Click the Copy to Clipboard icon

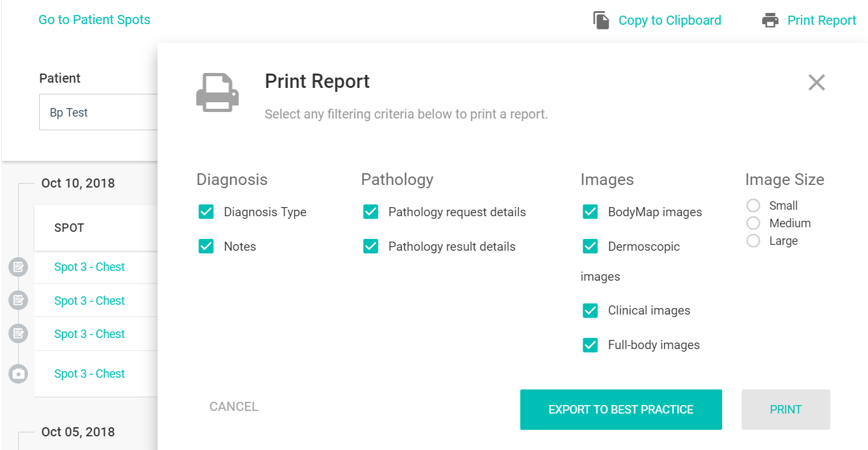601,20
